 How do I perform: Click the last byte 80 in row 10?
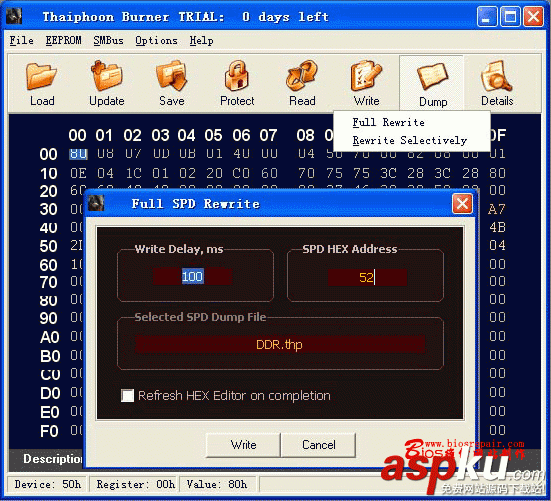click(x=497, y=173)
